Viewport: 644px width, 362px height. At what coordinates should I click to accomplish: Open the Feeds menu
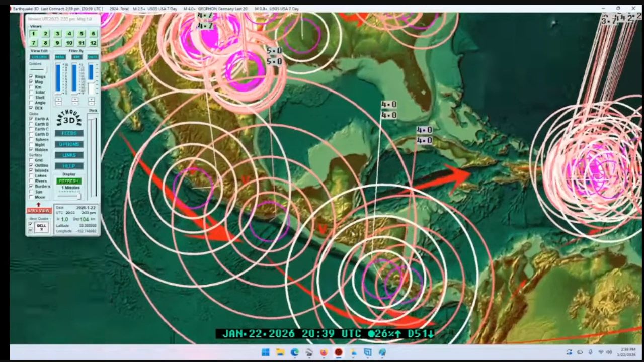tap(69, 133)
